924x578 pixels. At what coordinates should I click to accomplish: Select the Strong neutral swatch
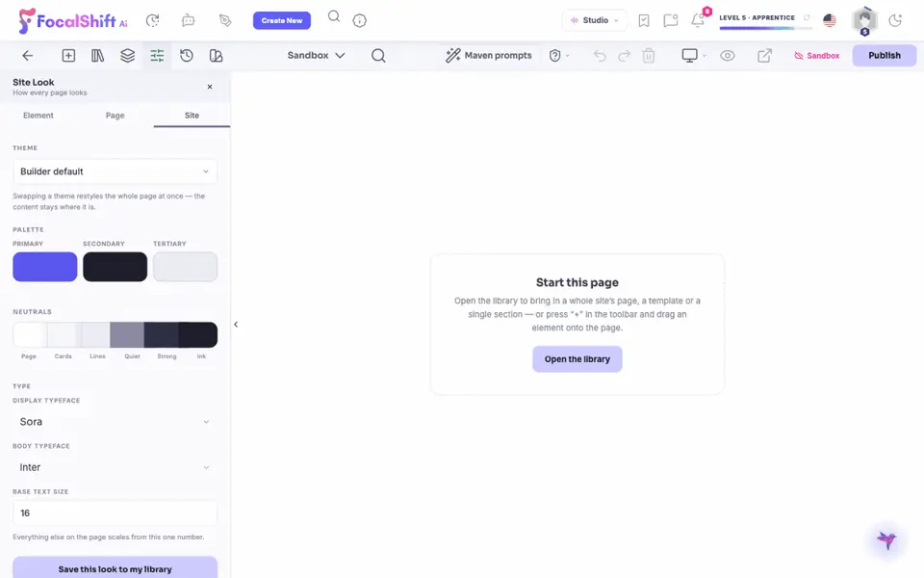tap(162, 335)
